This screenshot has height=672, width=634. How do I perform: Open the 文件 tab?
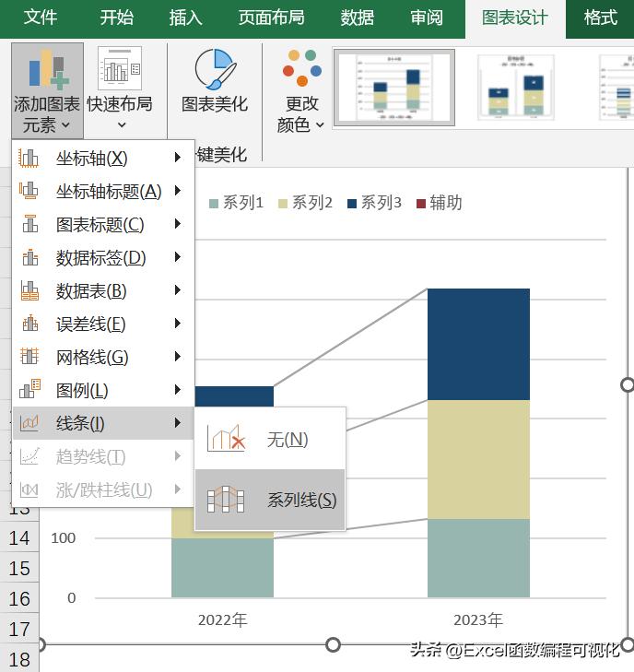(x=41, y=18)
